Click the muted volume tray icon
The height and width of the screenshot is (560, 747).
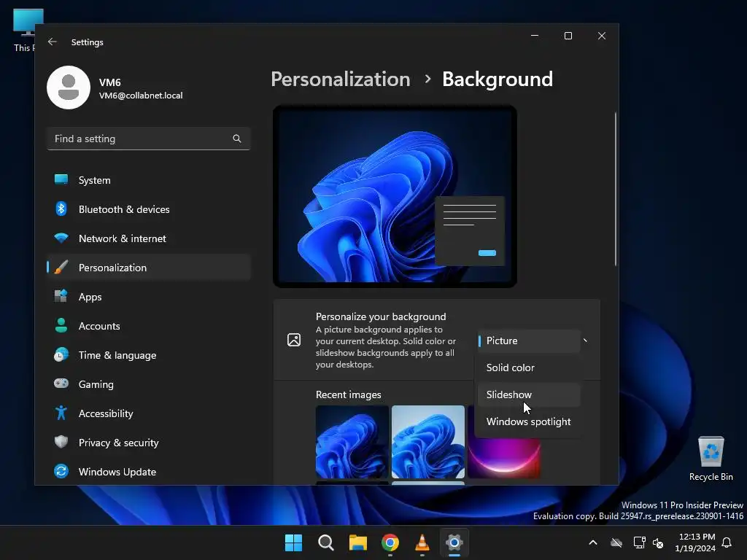click(x=659, y=542)
